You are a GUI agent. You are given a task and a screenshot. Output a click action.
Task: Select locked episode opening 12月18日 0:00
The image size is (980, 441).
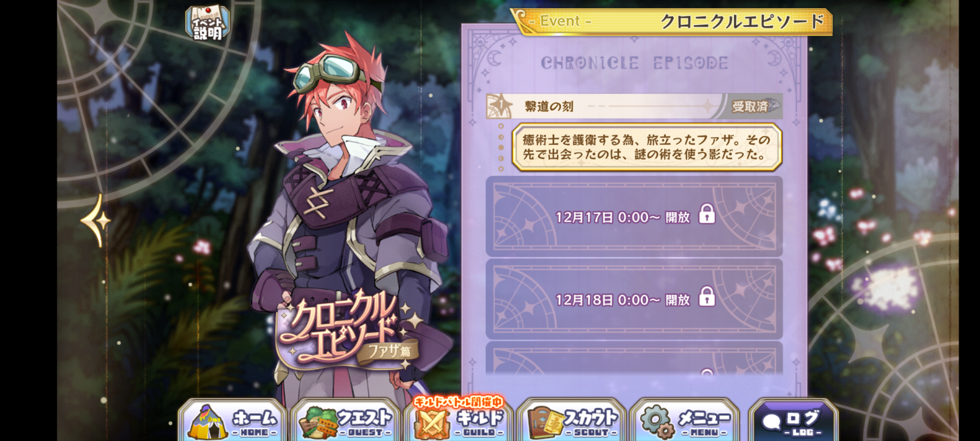pyautogui.click(x=634, y=299)
